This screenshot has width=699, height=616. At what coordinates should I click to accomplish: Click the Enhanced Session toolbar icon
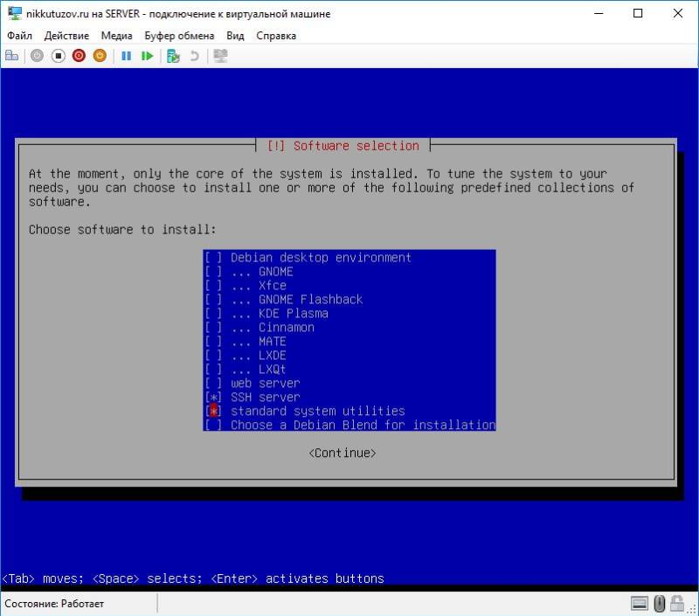pyautogui.click(x=220, y=55)
